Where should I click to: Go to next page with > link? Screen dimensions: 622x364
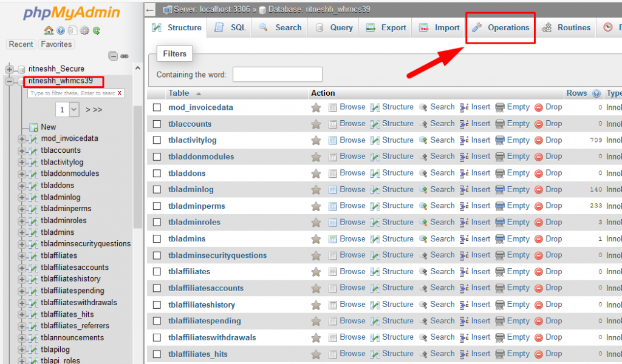[88, 110]
